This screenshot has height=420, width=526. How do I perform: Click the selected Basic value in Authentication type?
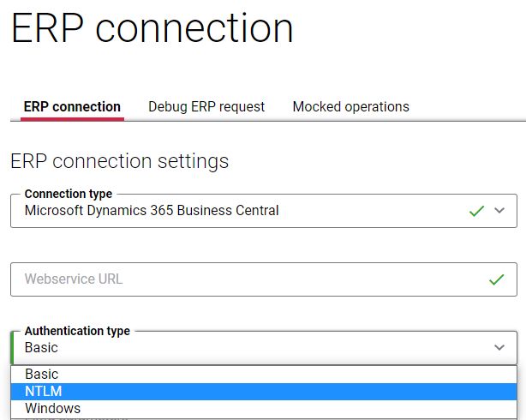pyautogui.click(x=41, y=347)
